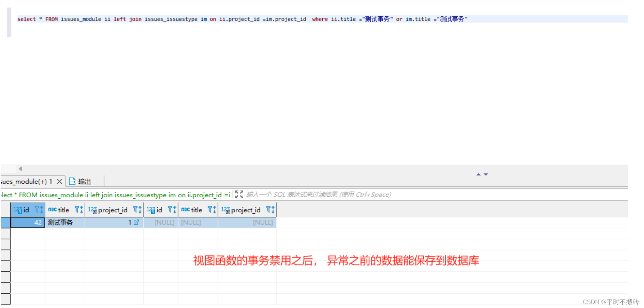Open filter funnel on the second id column

pyautogui.click(x=170, y=209)
